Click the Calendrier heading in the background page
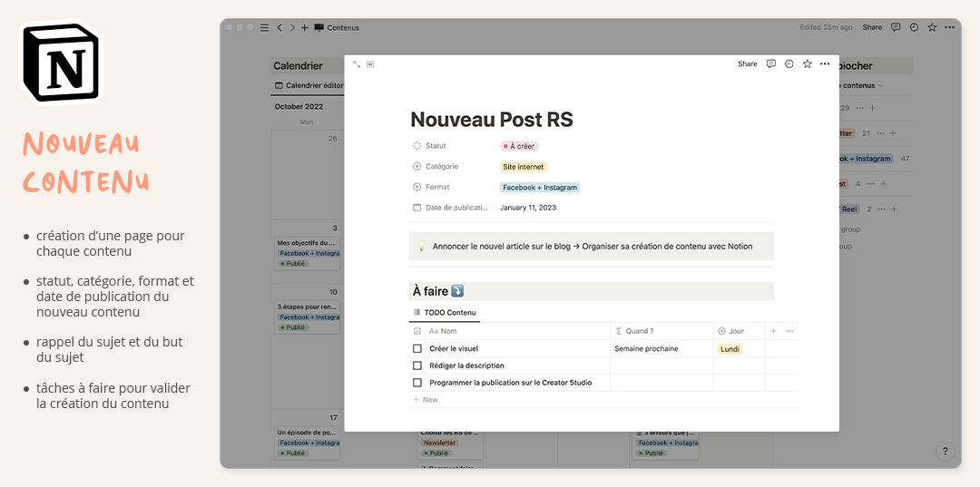980x487 pixels. (299, 65)
